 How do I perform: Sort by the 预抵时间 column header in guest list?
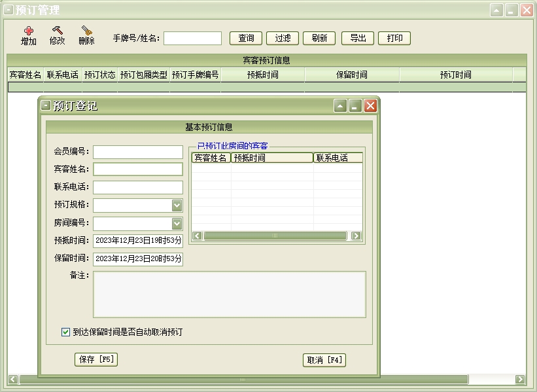click(x=271, y=158)
